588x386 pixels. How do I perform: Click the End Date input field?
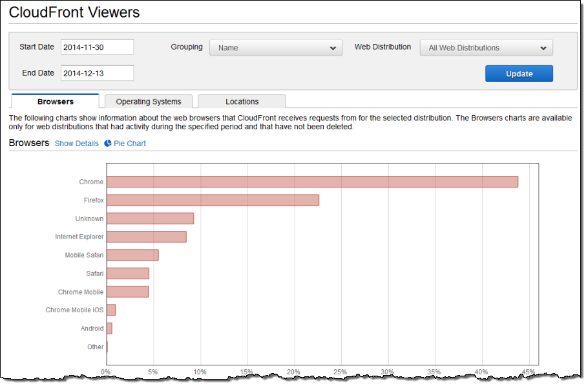(97, 73)
